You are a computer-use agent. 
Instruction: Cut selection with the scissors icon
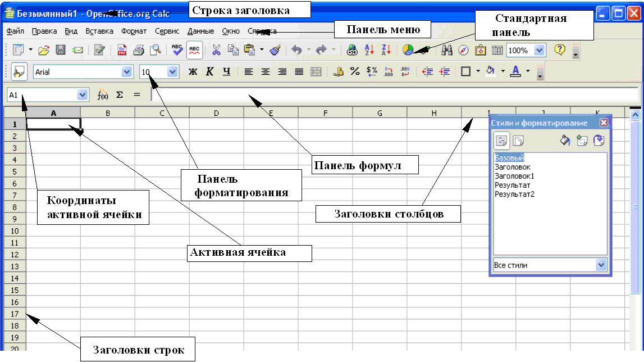pyautogui.click(x=216, y=50)
